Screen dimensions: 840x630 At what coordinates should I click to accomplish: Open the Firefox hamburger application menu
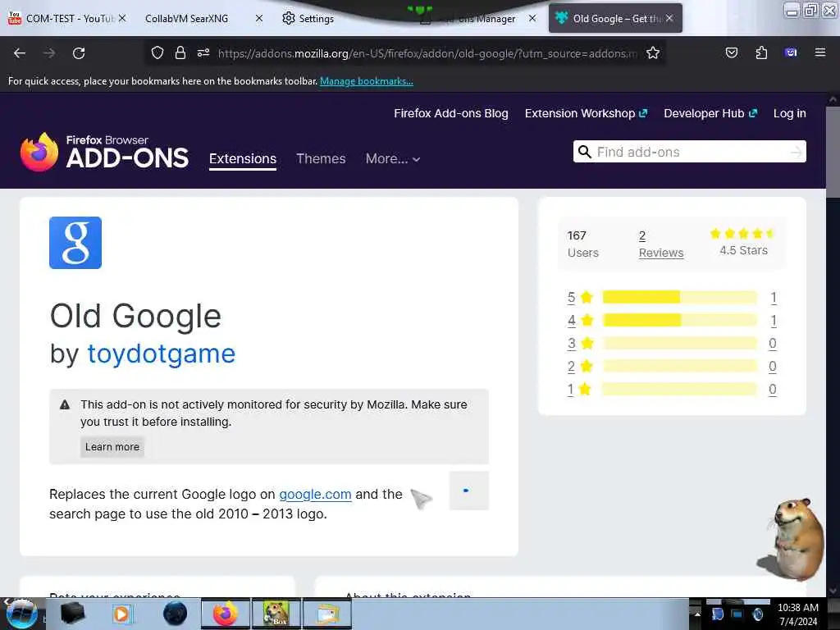(820, 52)
